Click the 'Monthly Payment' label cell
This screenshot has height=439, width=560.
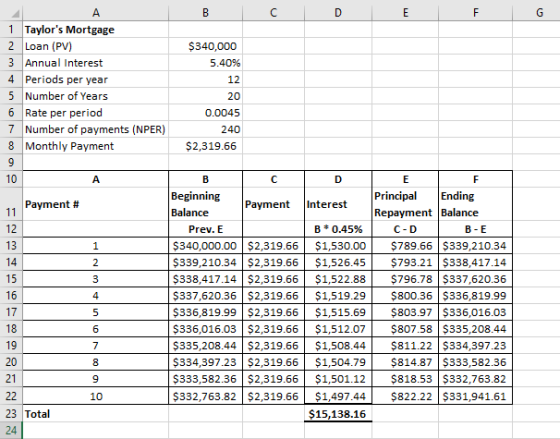[x=96, y=146]
